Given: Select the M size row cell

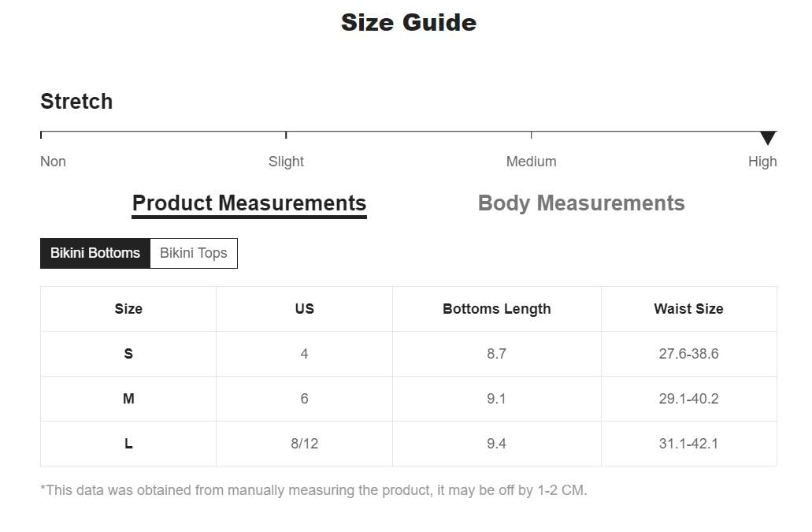Looking at the screenshot, I should coord(128,399).
